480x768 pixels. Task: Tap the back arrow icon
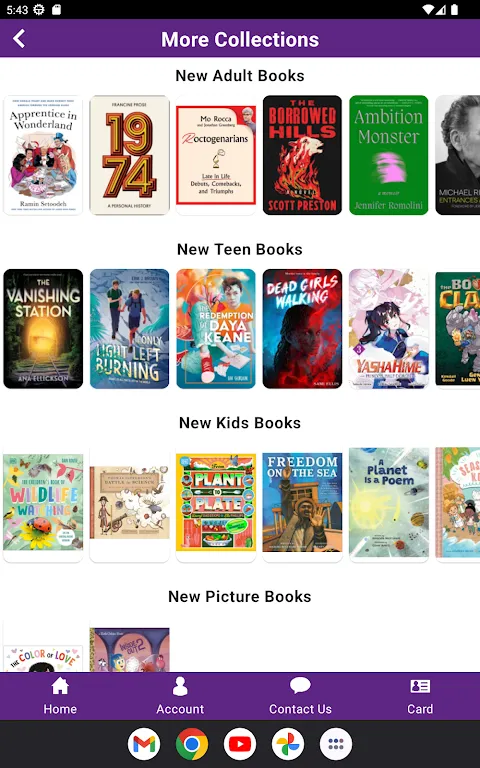coord(19,39)
